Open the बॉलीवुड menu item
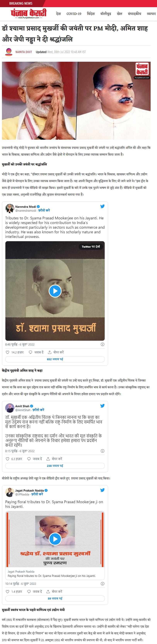157x644 pixels. pos(106,14)
